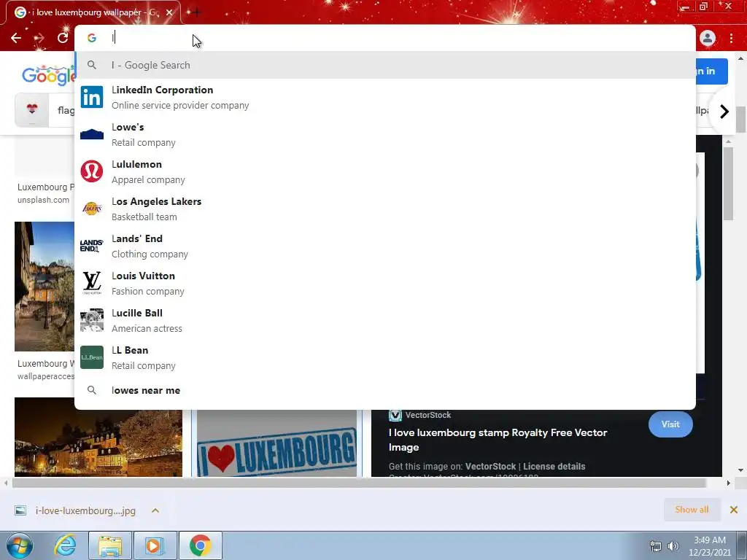This screenshot has width=747, height=560.
Task: Click the LL Bean green logo
Action: tap(92, 357)
